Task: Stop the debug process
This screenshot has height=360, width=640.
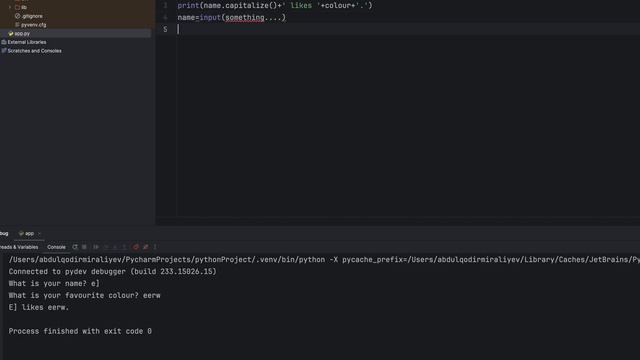Action: [x=84, y=247]
